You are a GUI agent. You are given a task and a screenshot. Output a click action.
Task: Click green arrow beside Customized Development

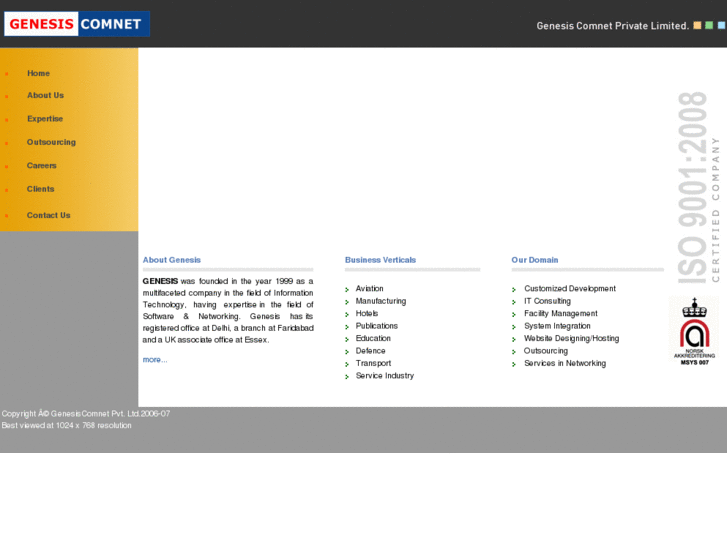(514, 290)
